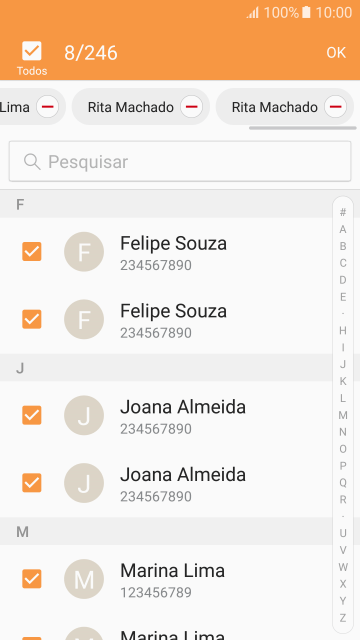Click the chips horizontal scrollbar

[302, 128]
